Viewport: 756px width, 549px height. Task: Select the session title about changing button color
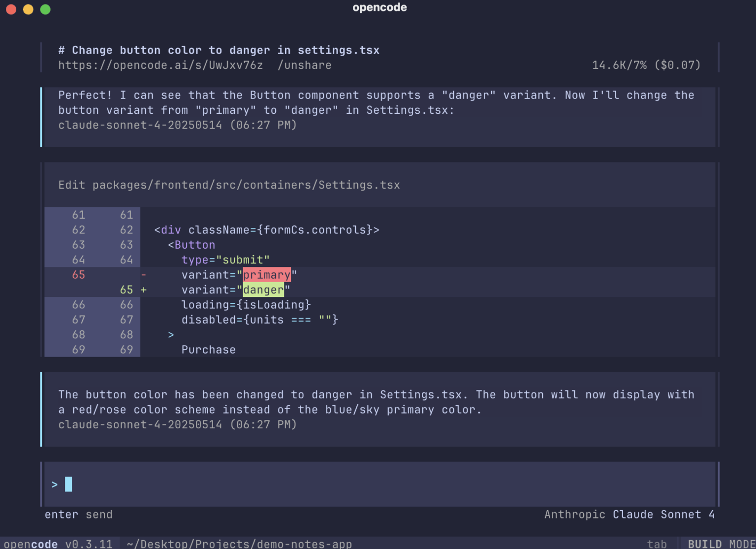219,50
